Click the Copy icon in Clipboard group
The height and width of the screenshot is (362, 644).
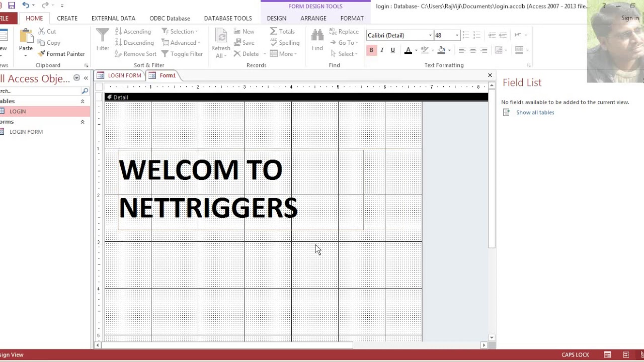pos(42,43)
